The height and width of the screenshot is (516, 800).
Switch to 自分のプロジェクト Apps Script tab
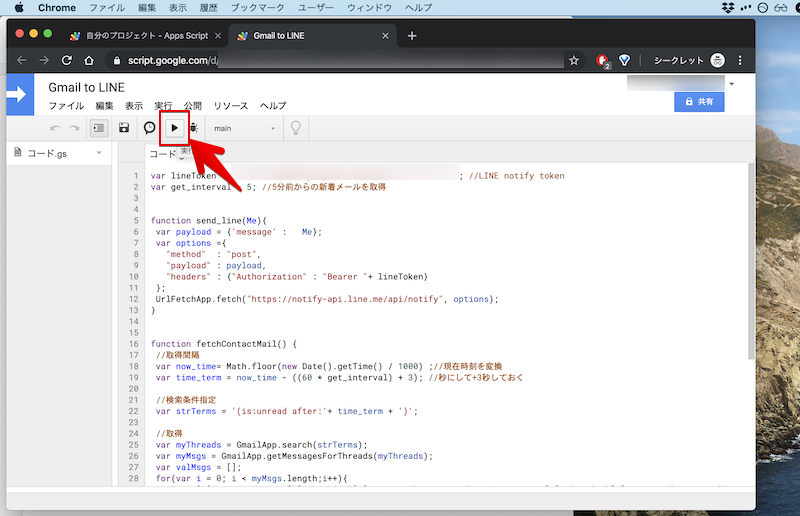coord(140,36)
